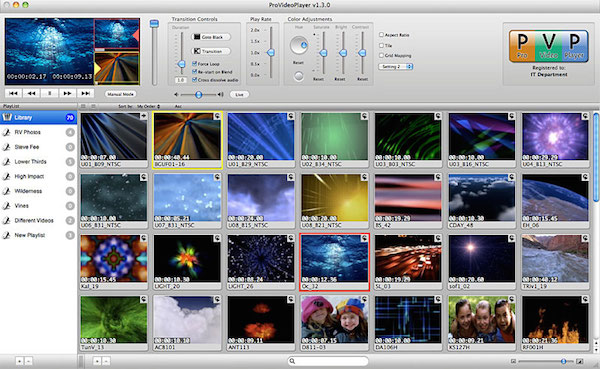Click the loud-volume speaker icon
The width and height of the screenshot is (600, 369).
click(x=220, y=95)
